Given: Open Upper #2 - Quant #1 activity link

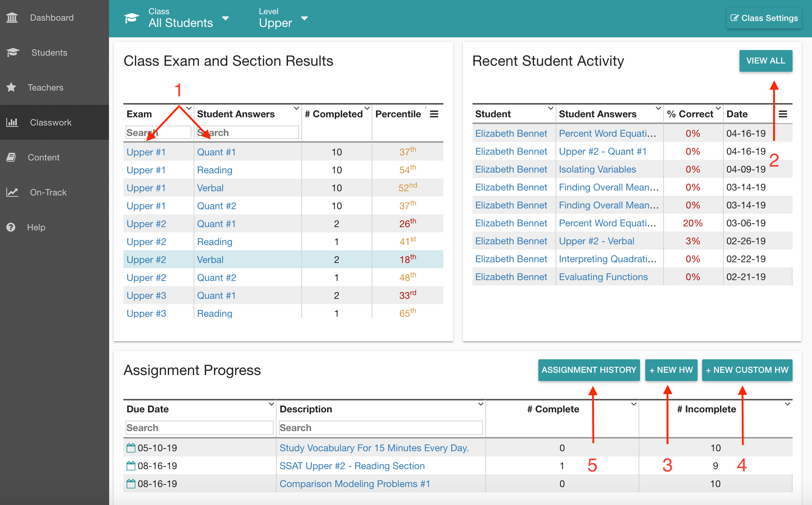Looking at the screenshot, I should [603, 151].
